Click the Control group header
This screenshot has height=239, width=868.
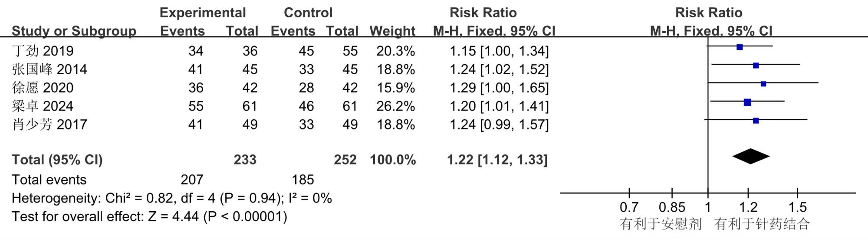[308, 13]
